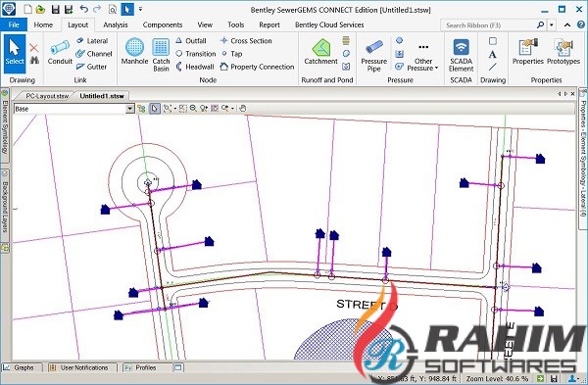Screen dimensions: 588x385
Task: Click the text annotation A tool
Action: pos(492,54)
